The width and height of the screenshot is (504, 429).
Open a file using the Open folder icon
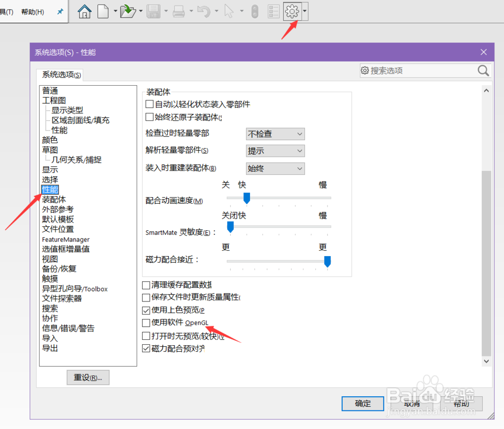(x=128, y=11)
